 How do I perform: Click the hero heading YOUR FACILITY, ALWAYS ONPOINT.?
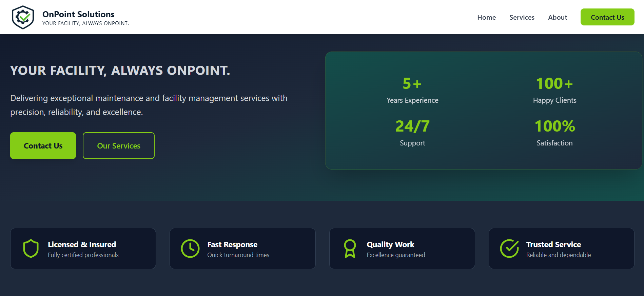[x=120, y=71]
